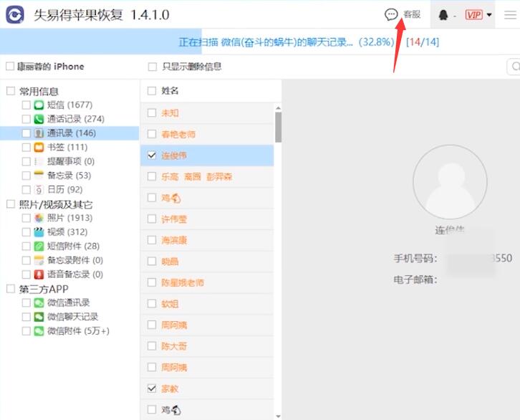Click the 备忘录附件 icon
Image resolution: width=520 pixels, height=420 pixels.
(39, 260)
